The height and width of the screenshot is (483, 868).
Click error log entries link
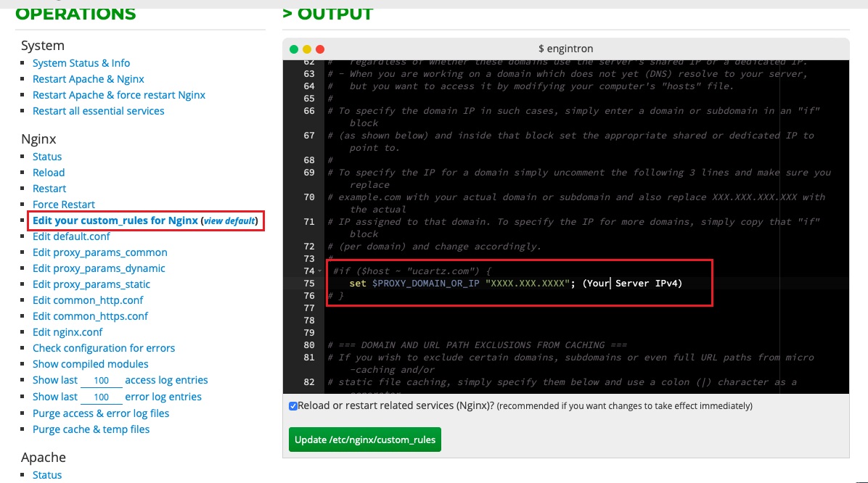pyautogui.click(x=163, y=397)
